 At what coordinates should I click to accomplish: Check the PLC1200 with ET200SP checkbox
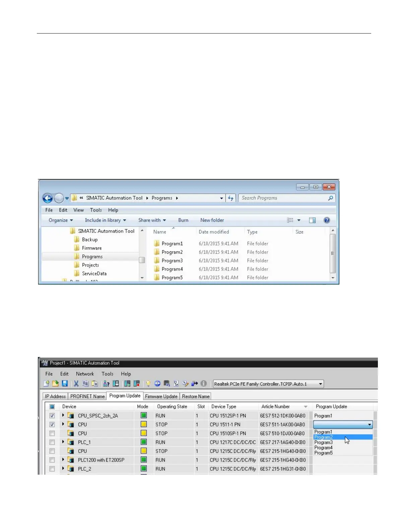[52, 460]
